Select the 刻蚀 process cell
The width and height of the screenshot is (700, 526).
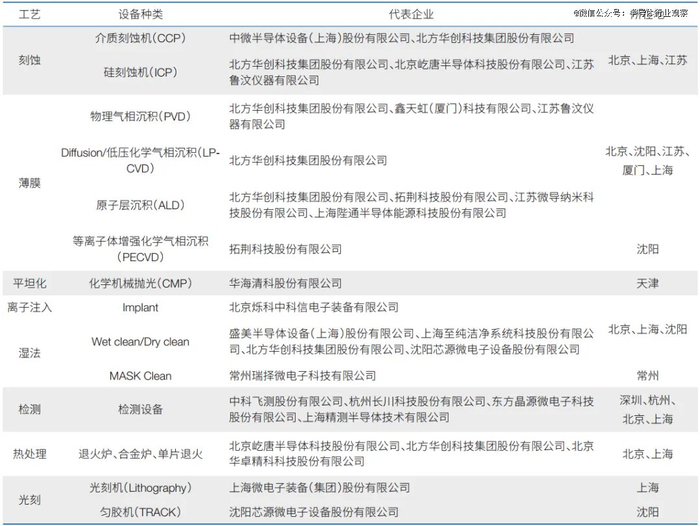(x=29, y=59)
